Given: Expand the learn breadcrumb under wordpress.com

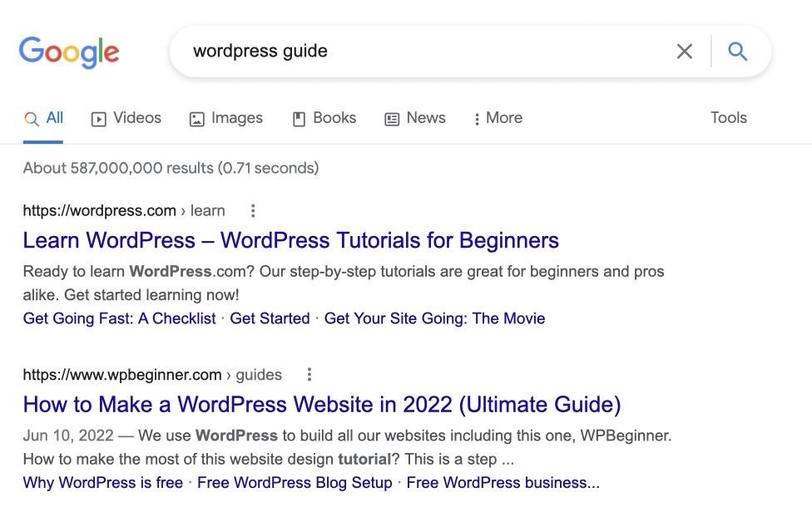Looking at the screenshot, I should (x=206, y=210).
